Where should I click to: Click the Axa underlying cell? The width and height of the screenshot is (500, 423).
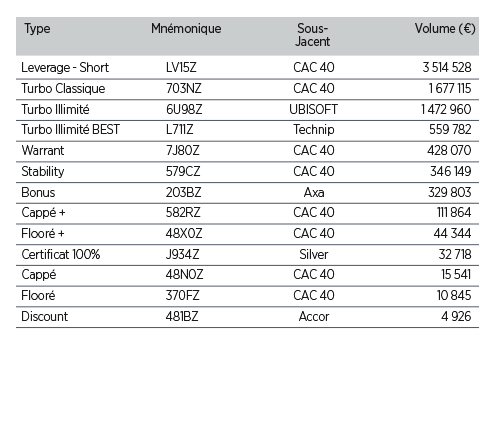coord(314,193)
